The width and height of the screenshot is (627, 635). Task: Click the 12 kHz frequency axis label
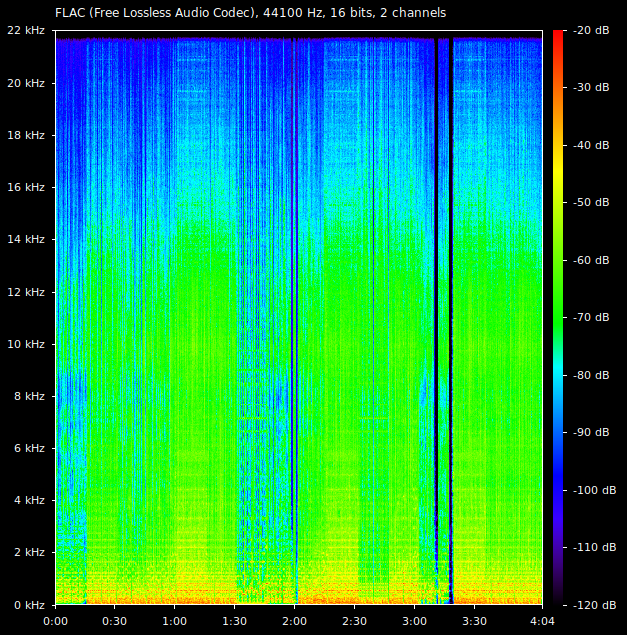click(26, 292)
